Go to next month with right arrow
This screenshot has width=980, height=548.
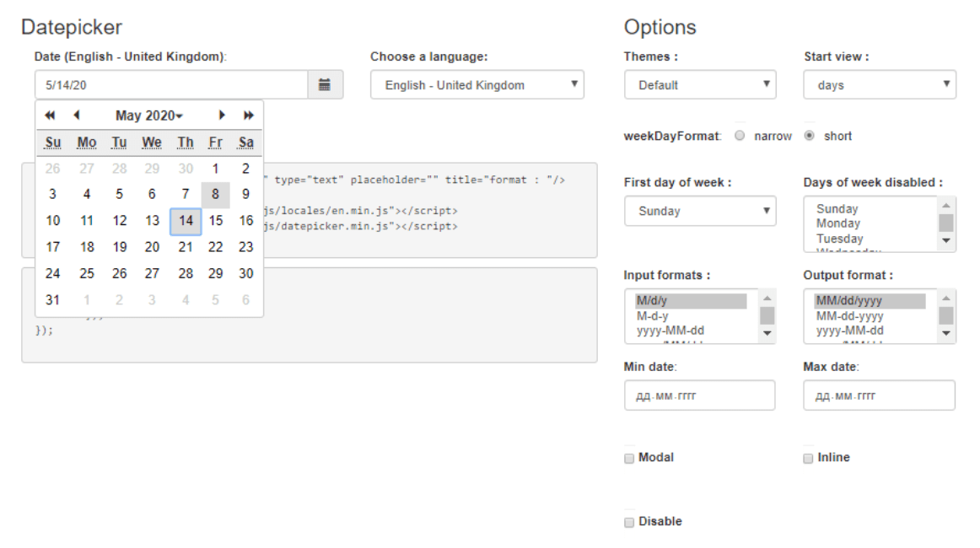(222, 116)
